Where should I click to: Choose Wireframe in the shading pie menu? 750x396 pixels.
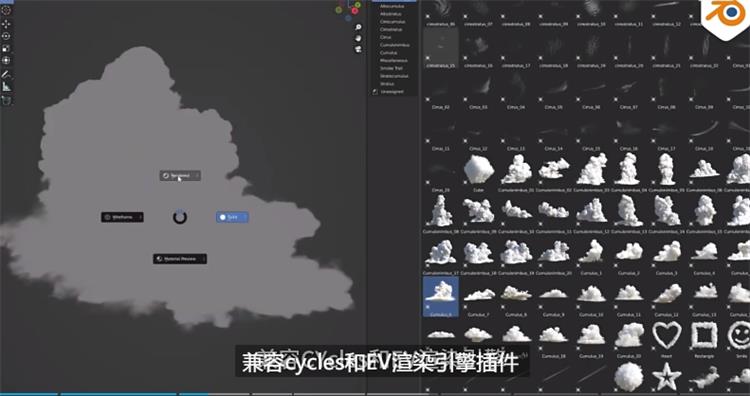point(122,217)
